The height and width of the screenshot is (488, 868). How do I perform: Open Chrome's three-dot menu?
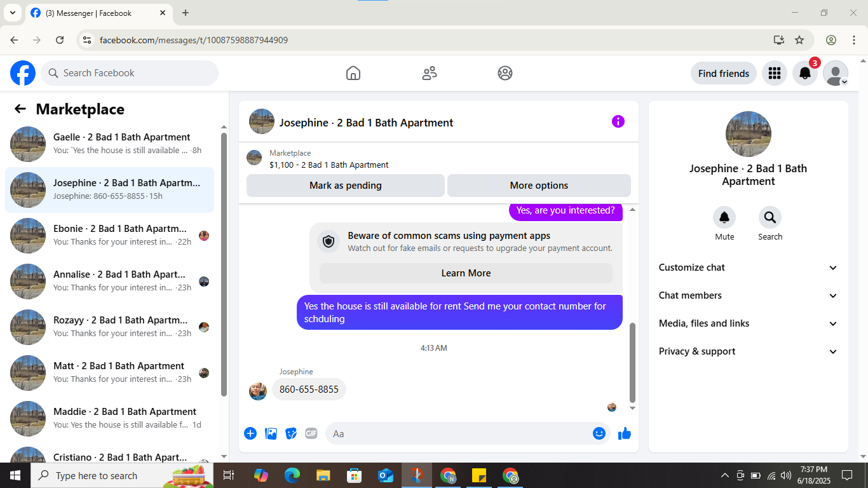[854, 40]
